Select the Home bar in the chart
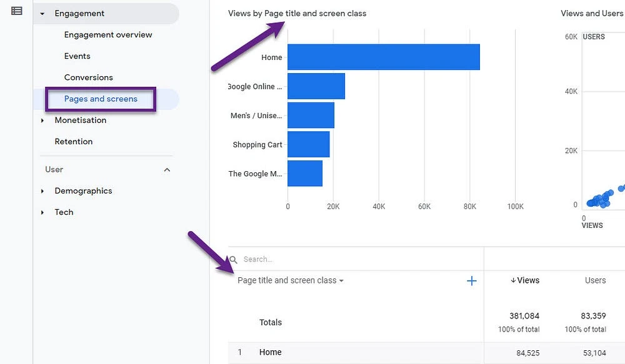 [383, 57]
